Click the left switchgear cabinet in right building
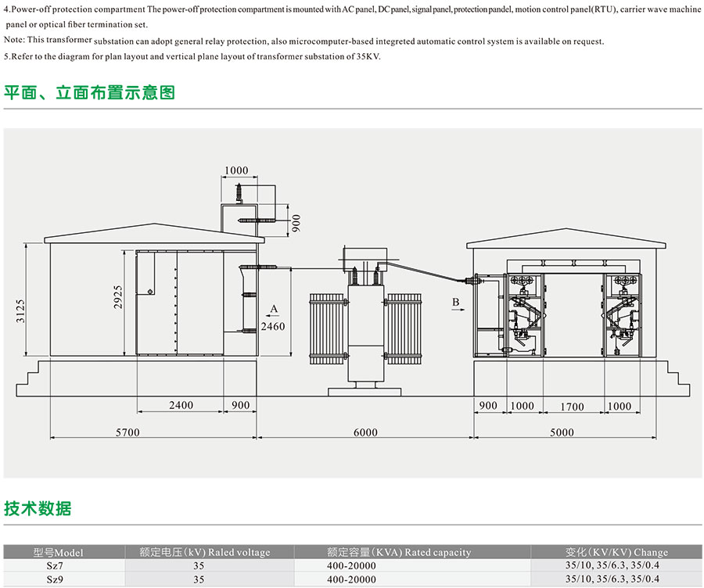Image resolution: width=704 pixels, height=588 pixels. pos(523,314)
